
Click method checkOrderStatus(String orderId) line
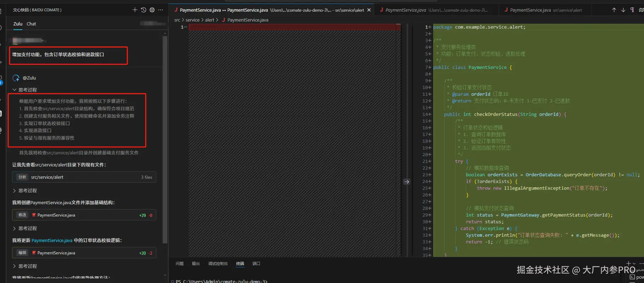point(505,114)
